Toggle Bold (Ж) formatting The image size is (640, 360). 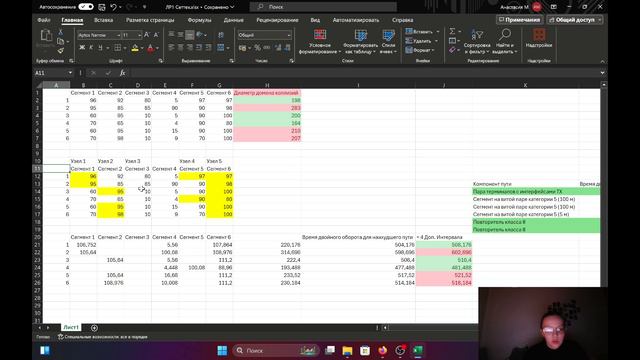point(82,48)
